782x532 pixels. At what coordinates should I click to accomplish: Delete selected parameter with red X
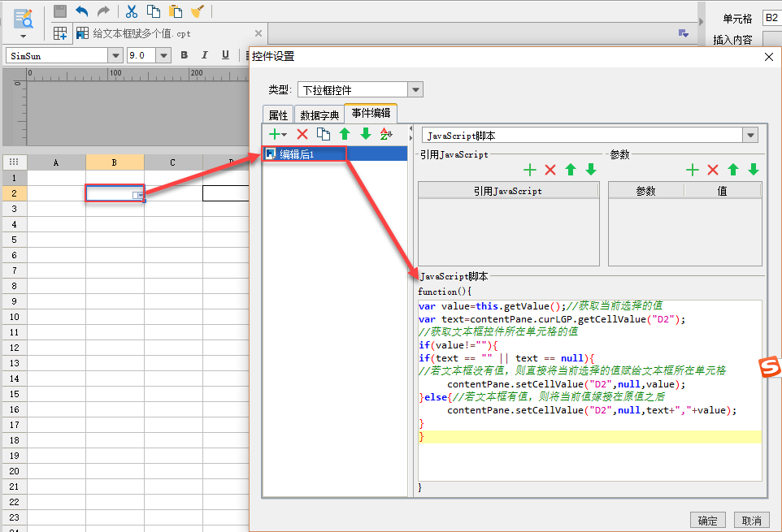(x=713, y=170)
